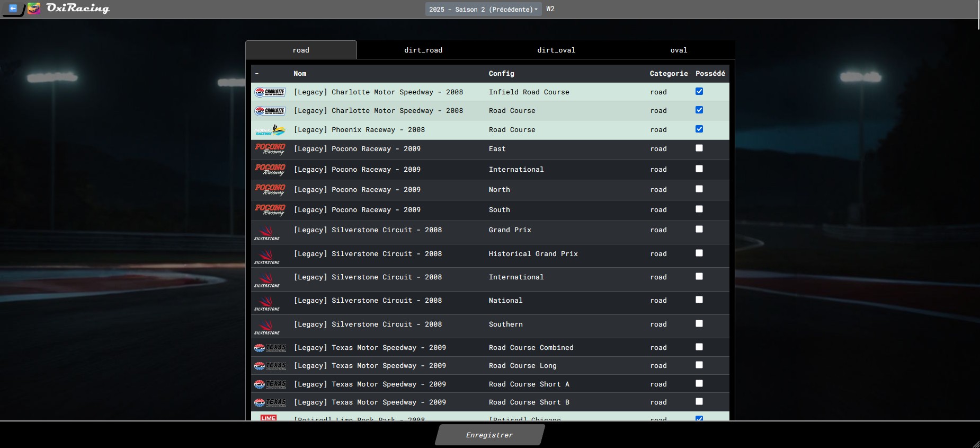Screen dimensions: 980x448
Task: Click Texas logo on Road Course Combined row
Action: 270,348
